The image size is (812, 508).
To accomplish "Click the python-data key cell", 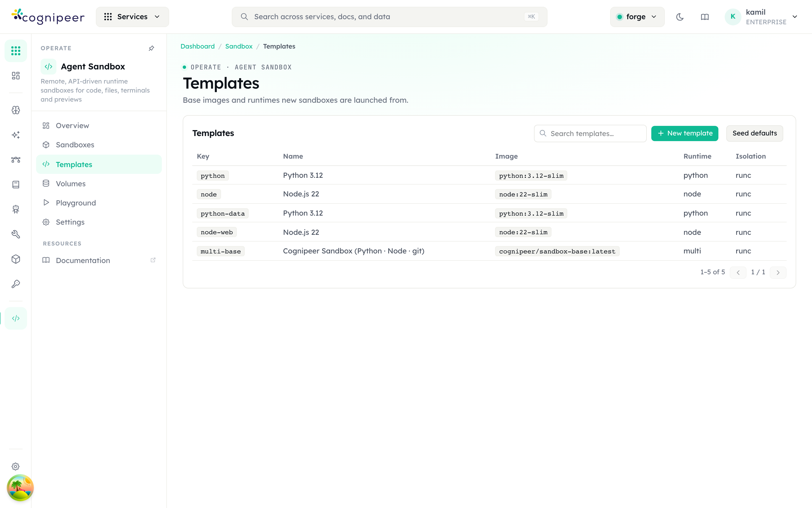I will [223, 213].
